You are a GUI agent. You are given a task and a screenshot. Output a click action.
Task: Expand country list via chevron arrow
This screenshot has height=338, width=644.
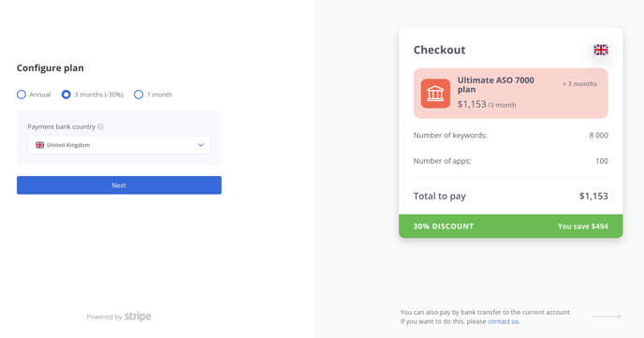[x=201, y=145]
